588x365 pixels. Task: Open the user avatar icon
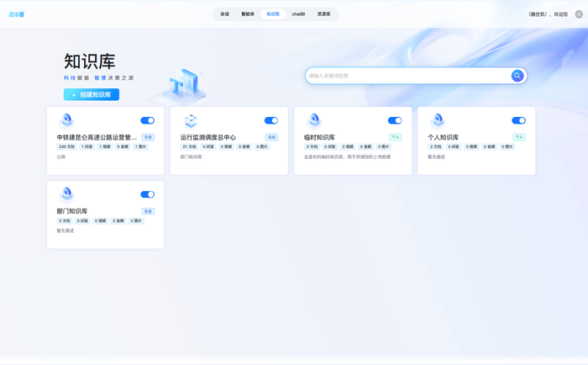[x=579, y=14]
